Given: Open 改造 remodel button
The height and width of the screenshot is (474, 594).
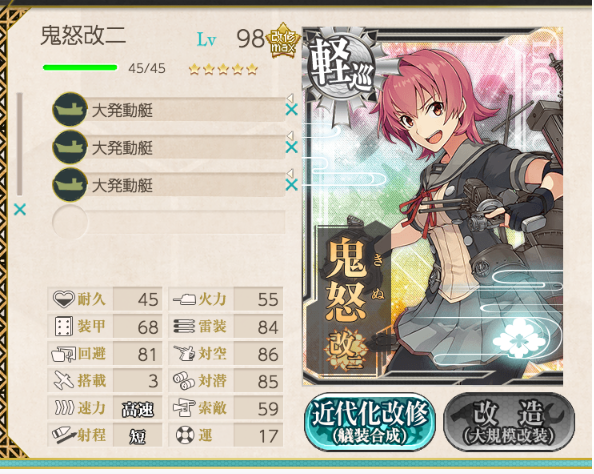Looking at the screenshot, I should (509, 422).
